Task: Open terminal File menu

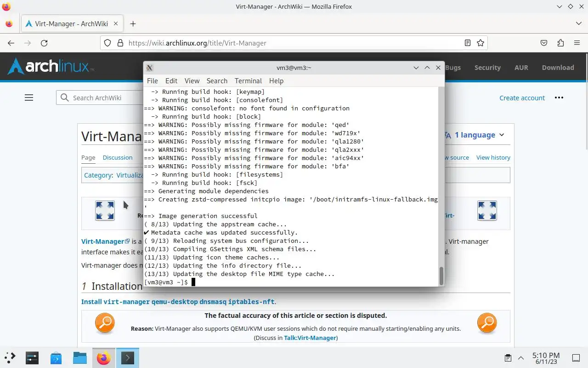Action: [152, 80]
